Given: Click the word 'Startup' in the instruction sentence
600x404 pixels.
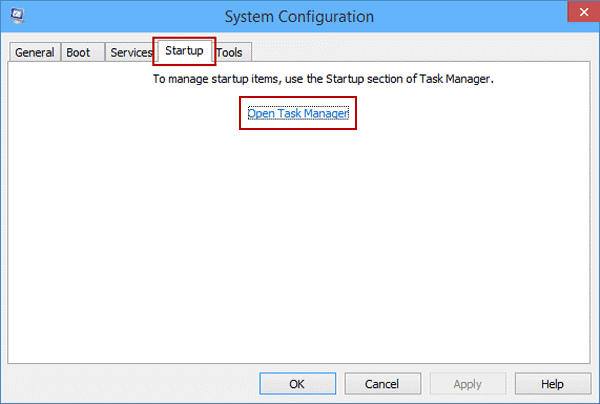Looking at the screenshot, I should [x=345, y=79].
